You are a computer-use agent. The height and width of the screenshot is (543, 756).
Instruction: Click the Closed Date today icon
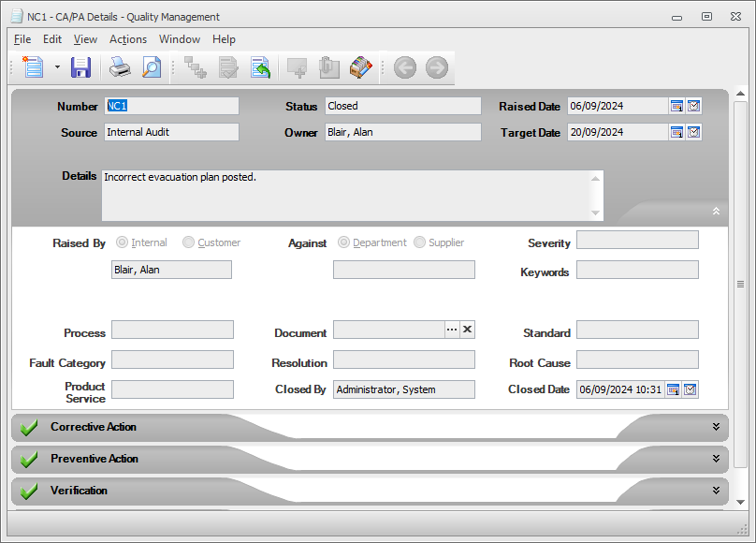click(690, 389)
